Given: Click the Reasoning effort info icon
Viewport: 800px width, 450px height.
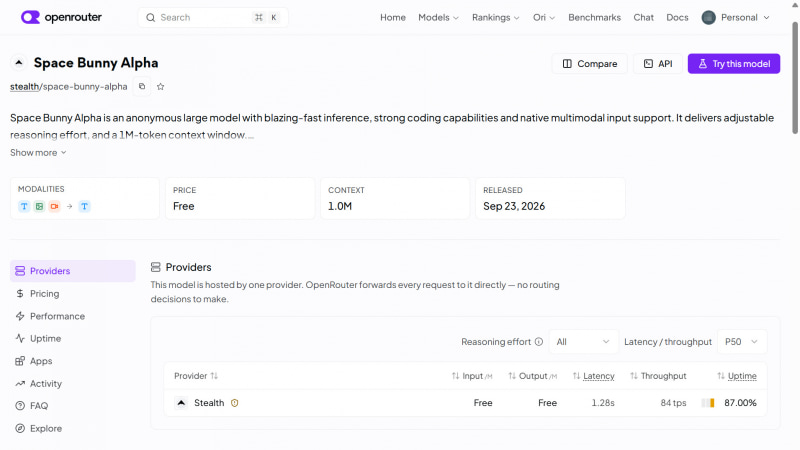Looking at the screenshot, I should pyautogui.click(x=539, y=342).
